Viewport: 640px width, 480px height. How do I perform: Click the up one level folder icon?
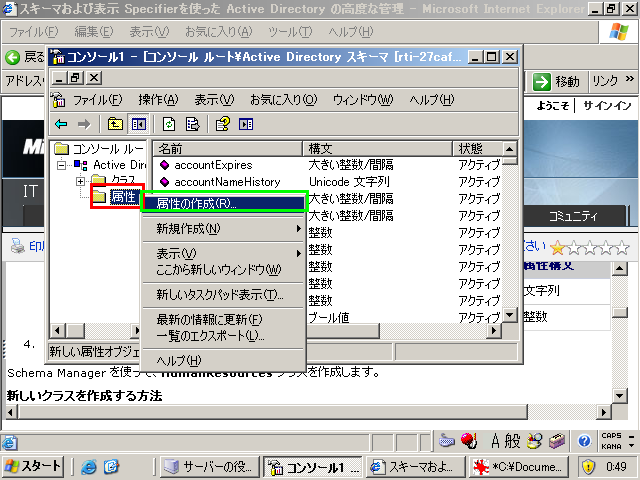pos(115,124)
